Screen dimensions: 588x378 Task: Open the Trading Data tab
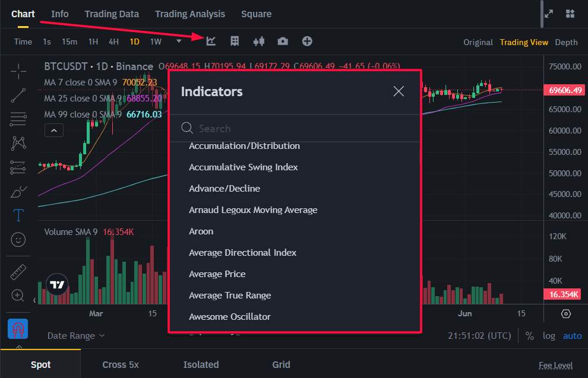tap(112, 14)
